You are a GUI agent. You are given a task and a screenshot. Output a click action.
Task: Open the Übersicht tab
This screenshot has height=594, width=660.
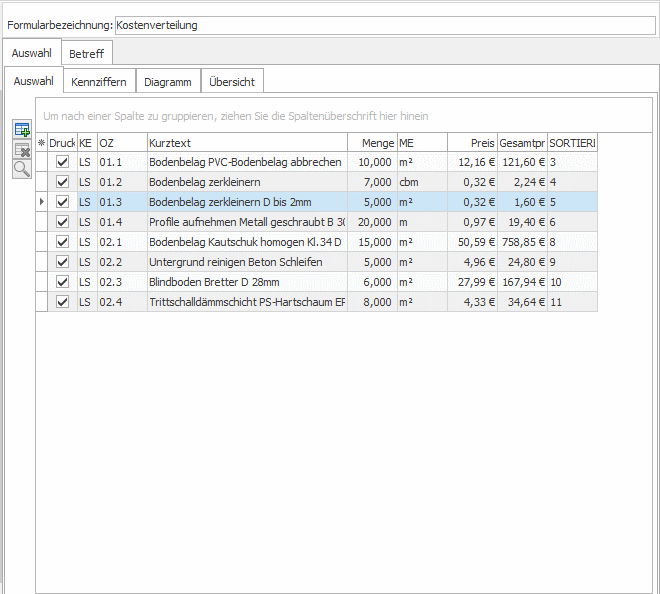click(x=232, y=82)
